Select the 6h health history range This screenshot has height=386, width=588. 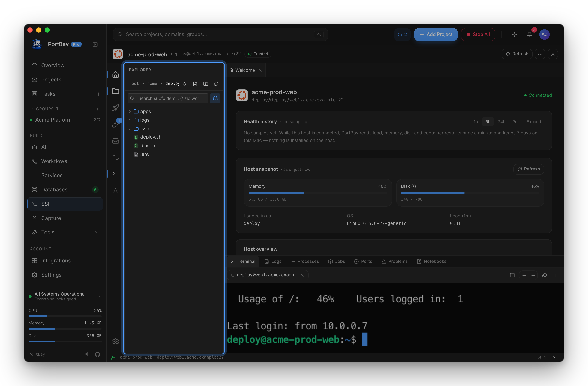point(488,122)
